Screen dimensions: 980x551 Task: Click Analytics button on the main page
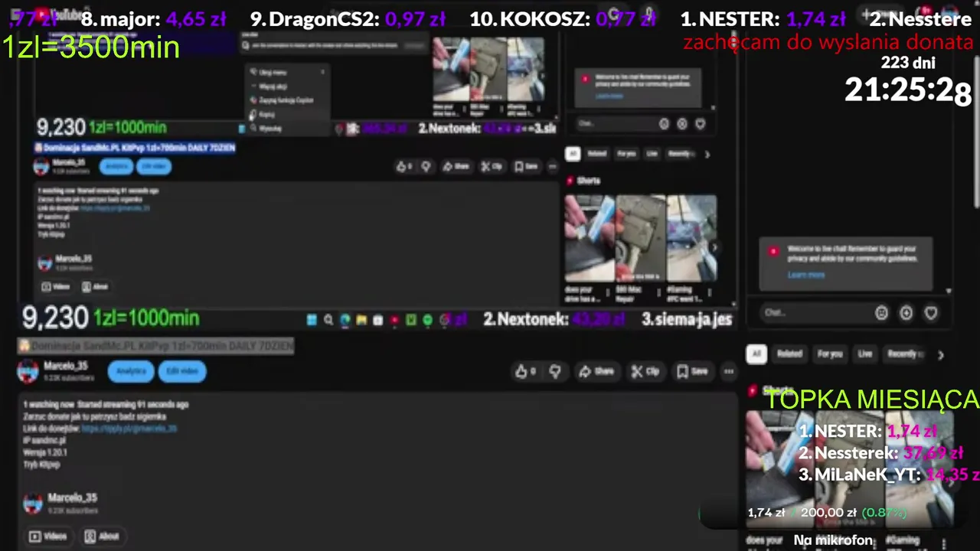pos(131,371)
